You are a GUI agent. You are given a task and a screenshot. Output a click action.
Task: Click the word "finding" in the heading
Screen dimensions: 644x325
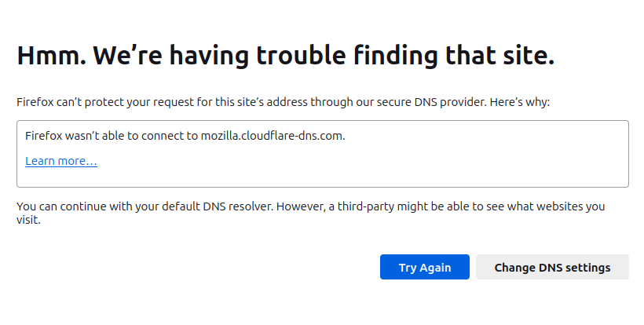point(415,56)
